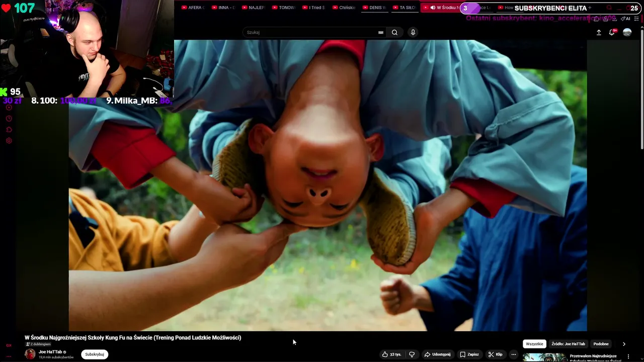
Task: Switch to the Chińskie tab
Action: coord(344,8)
